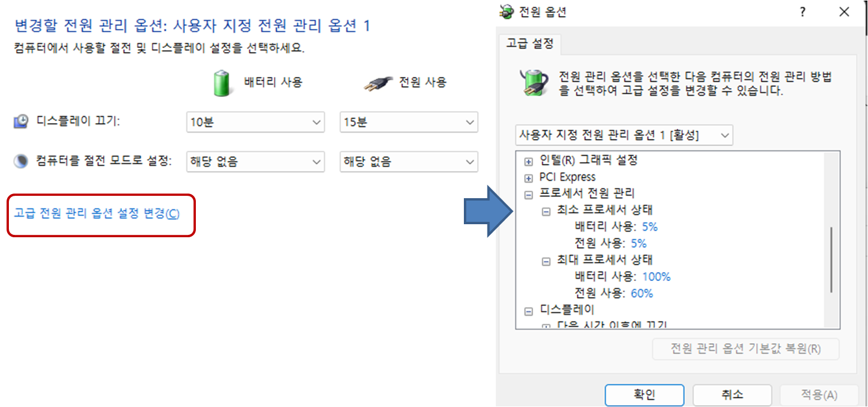Expand the 인텔(R) 그래픽 설정 tree node
The height and width of the screenshot is (407, 868).
(528, 161)
